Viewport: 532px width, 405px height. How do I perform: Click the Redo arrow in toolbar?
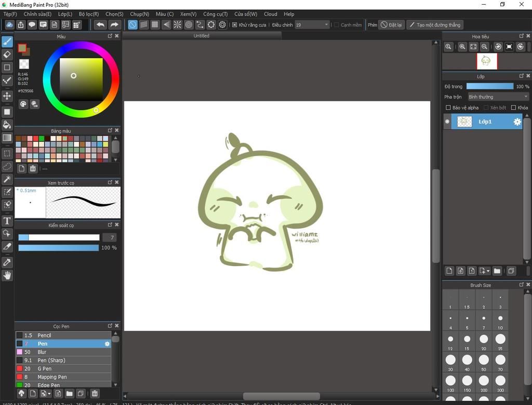pyautogui.click(x=114, y=25)
